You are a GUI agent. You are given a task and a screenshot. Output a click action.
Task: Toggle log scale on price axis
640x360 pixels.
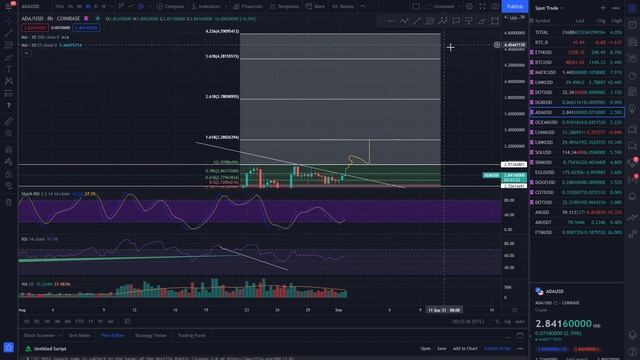(x=507, y=322)
